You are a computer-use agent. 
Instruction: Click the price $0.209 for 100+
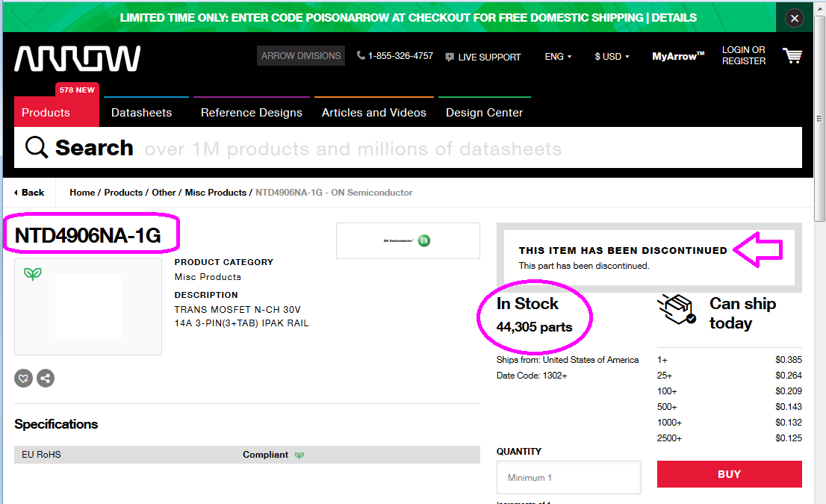pyautogui.click(x=788, y=391)
